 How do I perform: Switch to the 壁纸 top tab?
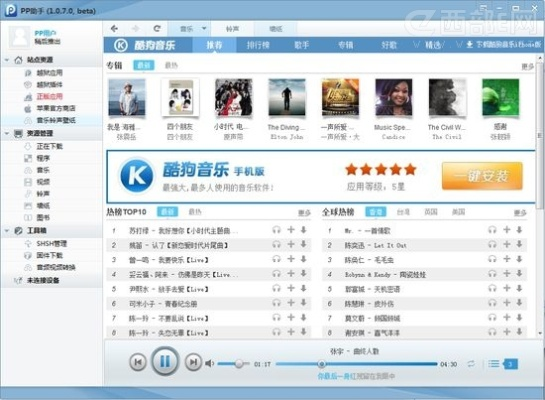pyautogui.click(x=276, y=29)
